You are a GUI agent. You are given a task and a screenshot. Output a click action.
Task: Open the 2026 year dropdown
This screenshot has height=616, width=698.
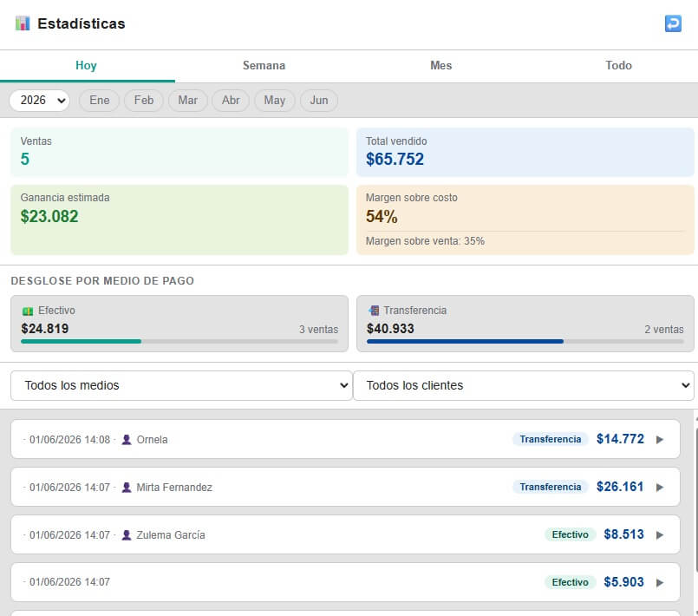click(40, 101)
